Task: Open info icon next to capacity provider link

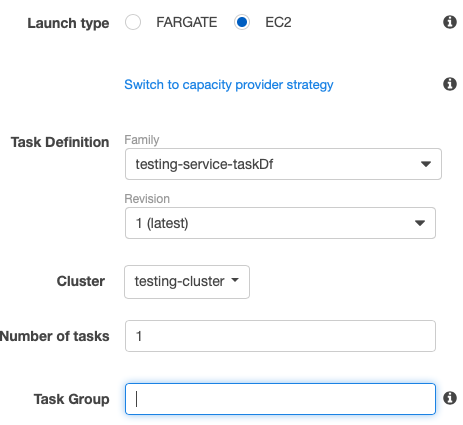Action: tap(450, 84)
